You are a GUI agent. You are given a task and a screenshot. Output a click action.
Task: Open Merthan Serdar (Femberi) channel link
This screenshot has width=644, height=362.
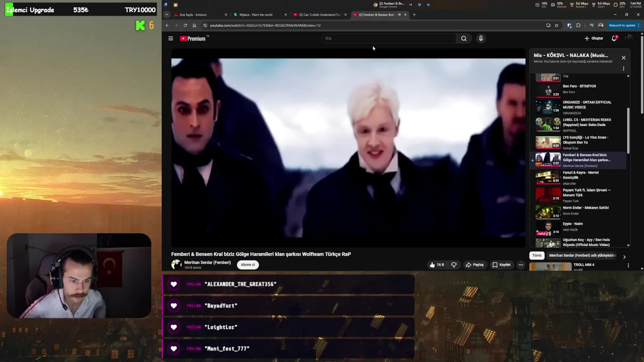pyautogui.click(x=207, y=262)
